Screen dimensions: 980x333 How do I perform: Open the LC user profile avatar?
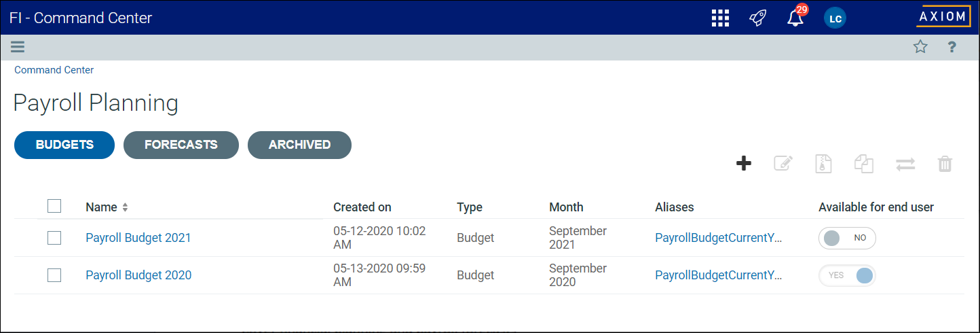click(x=835, y=18)
